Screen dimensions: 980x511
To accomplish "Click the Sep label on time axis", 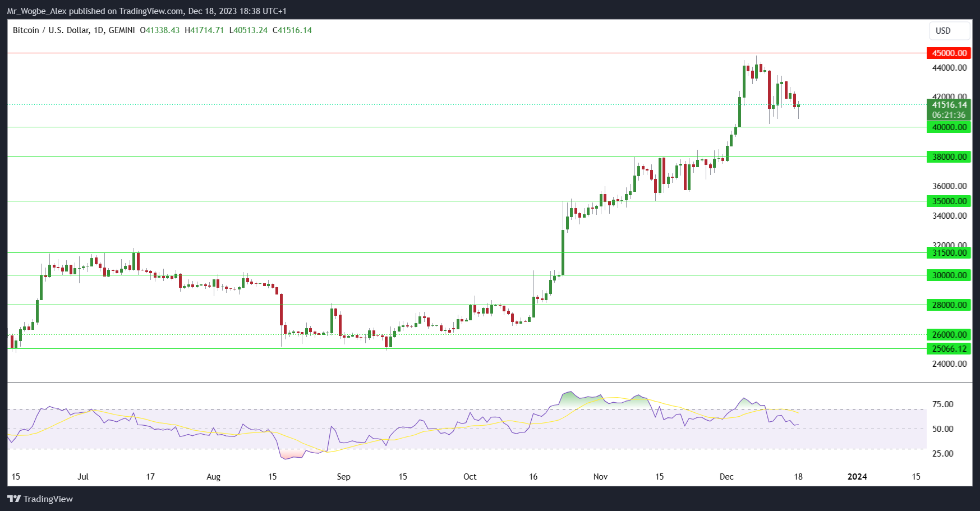I will coord(343,477).
